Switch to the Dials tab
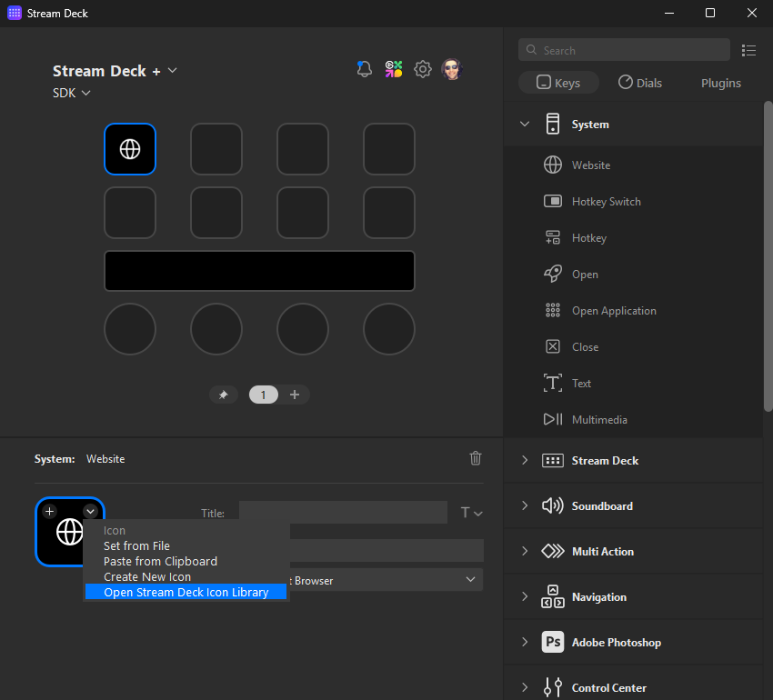This screenshot has height=700, width=773. (x=640, y=83)
